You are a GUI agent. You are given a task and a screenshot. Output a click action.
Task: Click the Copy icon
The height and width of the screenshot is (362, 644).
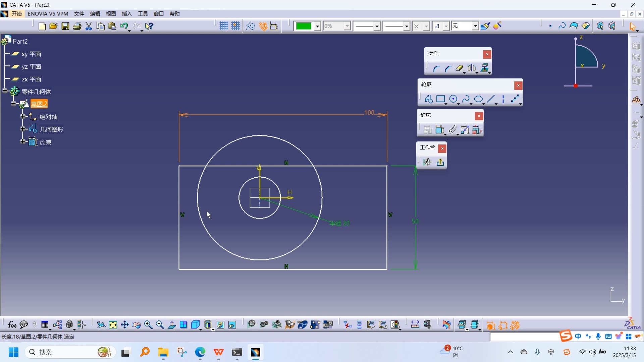tap(101, 26)
